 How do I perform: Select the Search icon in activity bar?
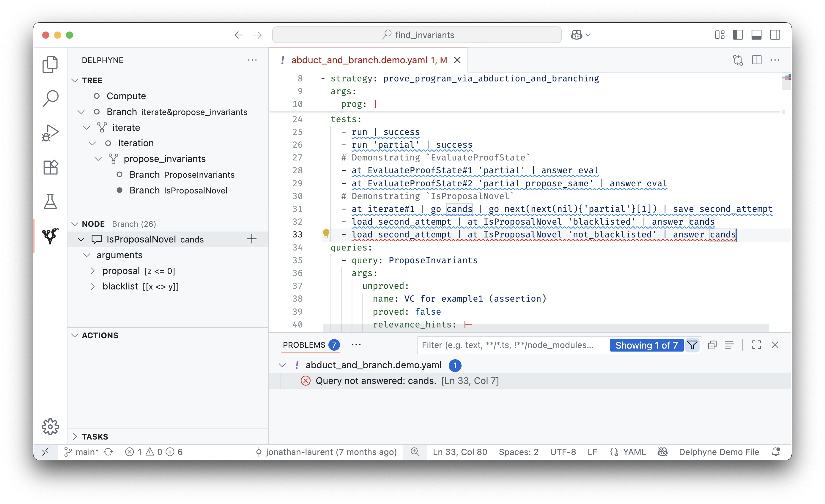50,98
